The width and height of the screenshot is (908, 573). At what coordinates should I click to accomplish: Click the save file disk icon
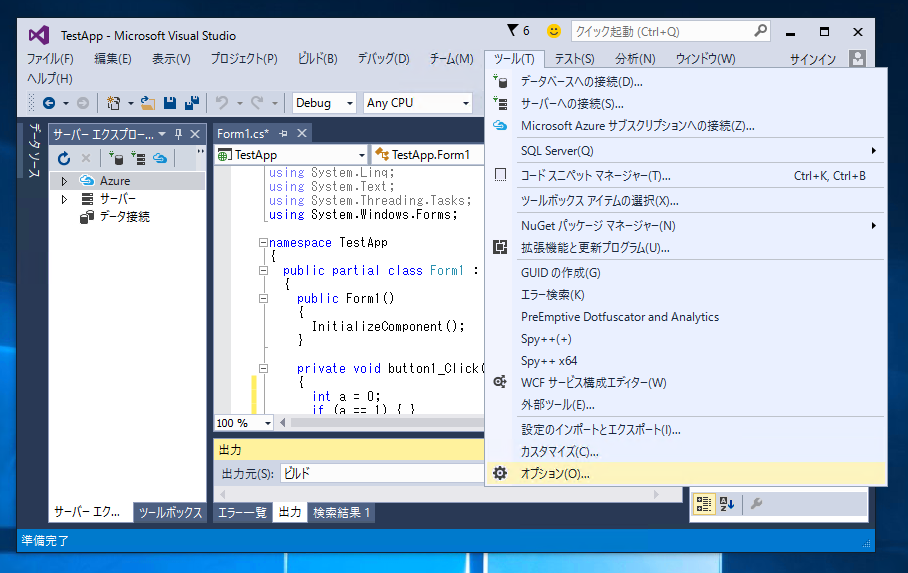[170, 103]
